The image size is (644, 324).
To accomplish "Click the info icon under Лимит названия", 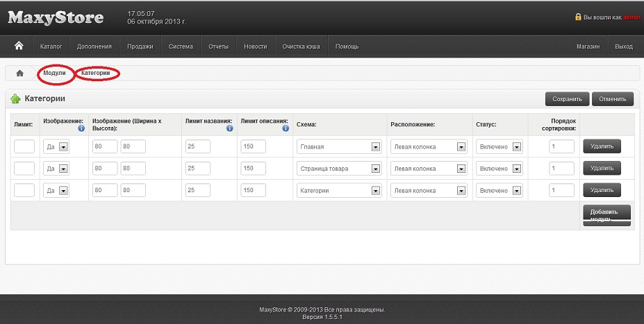I will point(229,128).
